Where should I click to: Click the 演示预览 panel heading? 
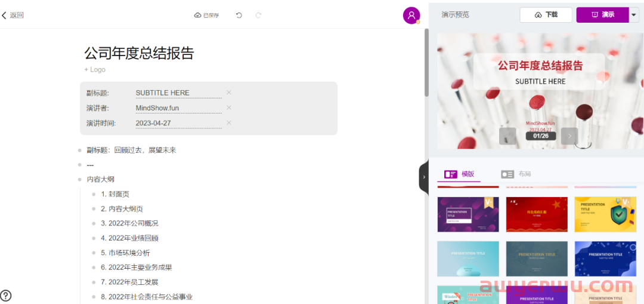[455, 15]
